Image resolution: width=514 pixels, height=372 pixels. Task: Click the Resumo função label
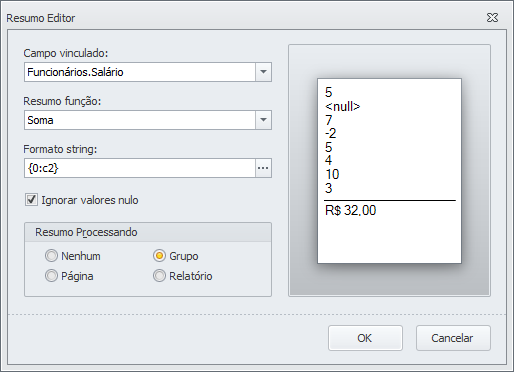point(62,101)
